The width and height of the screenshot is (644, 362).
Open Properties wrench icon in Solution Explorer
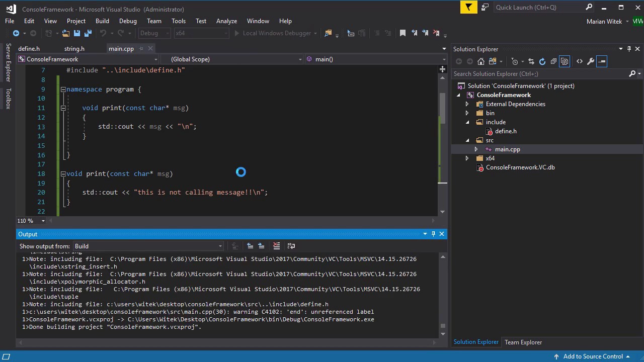[x=591, y=61]
